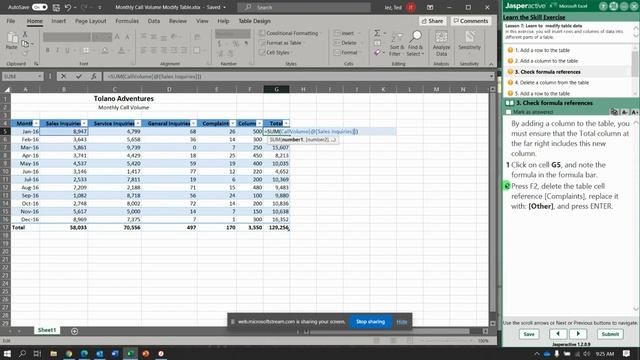Open File Explorer from taskbar
This screenshot has width=640, height=360.
[x=53, y=353]
